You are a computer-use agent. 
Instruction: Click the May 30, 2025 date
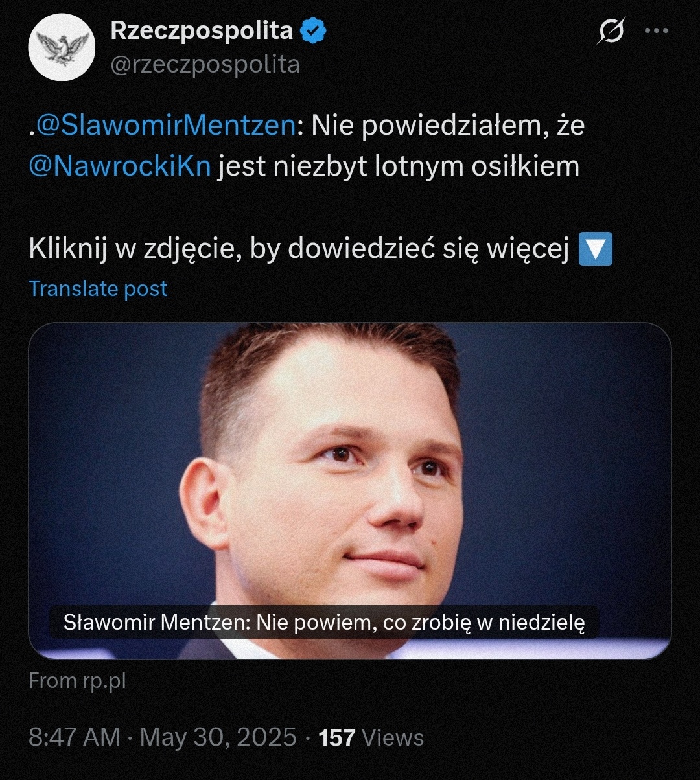[x=218, y=737]
